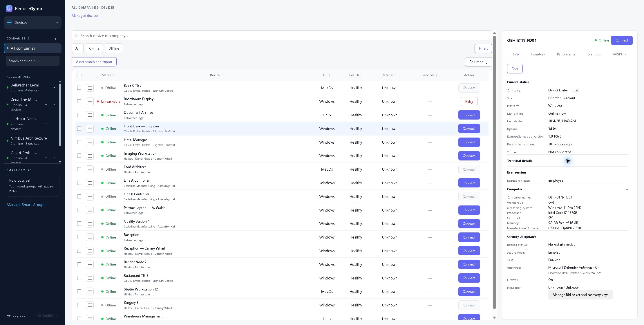
Task: Click Asset search and export button
Action: 94,62
